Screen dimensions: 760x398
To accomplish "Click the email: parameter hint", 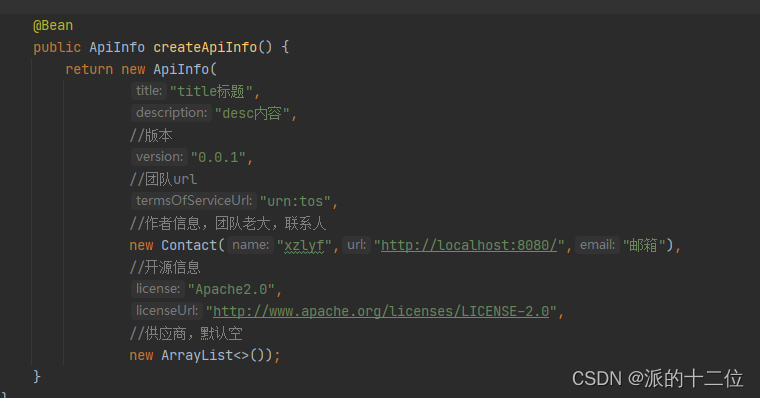I will click(x=597, y=245).
